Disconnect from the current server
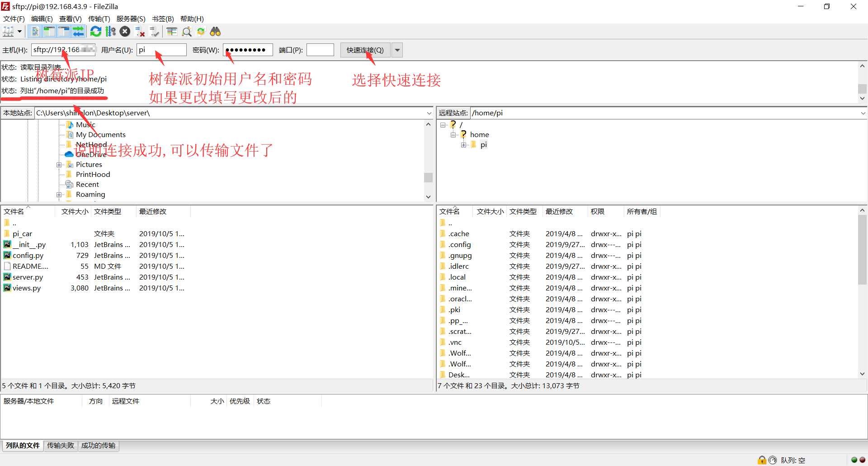Viewport: 868px width, 466px height. [x=140, y=32]
